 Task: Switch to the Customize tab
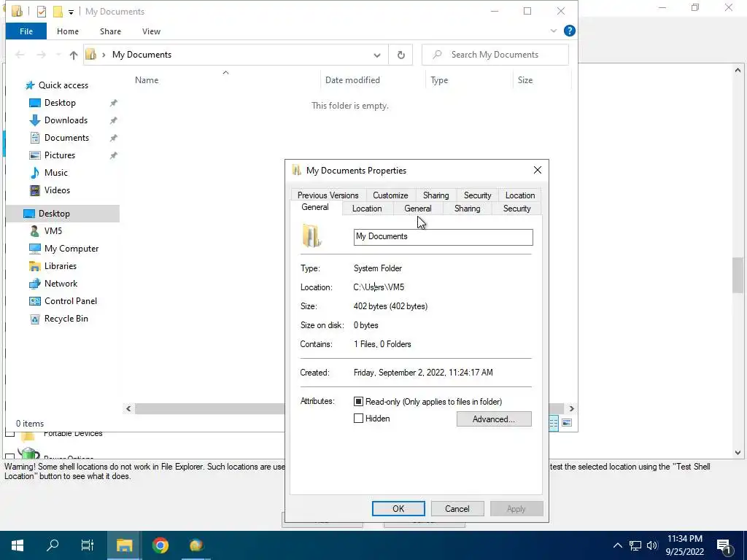pos(390,195)
